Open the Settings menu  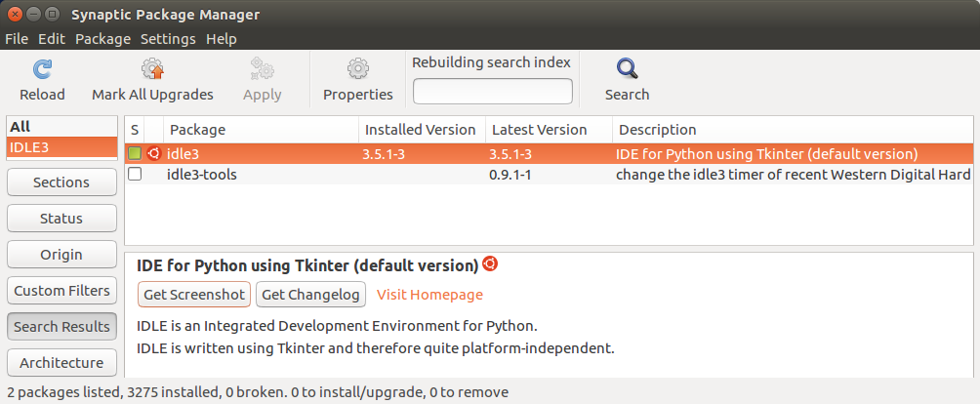168,39
